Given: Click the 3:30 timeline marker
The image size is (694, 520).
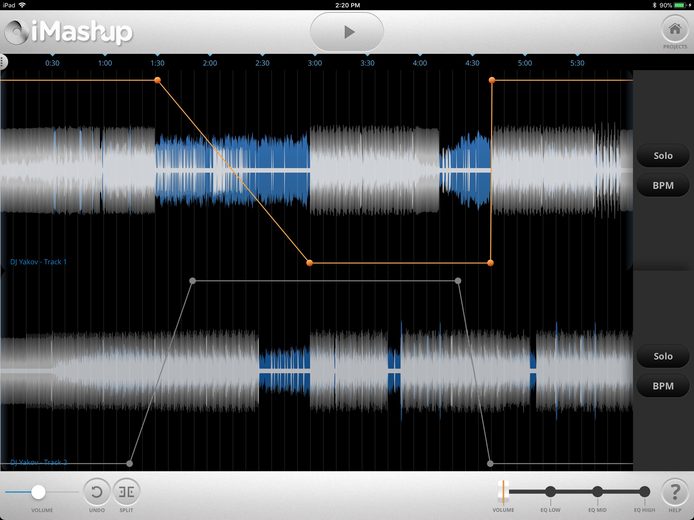Looking at the screenshot, I should [x=367, y=63].
